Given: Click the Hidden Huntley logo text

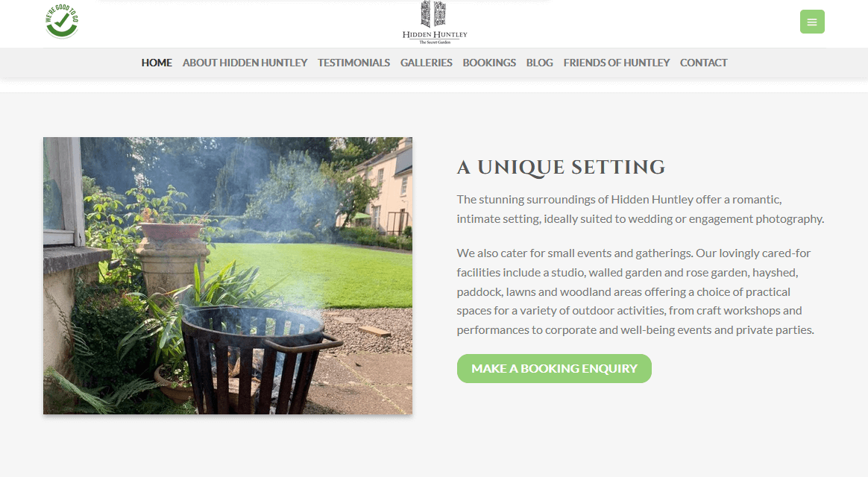Looking at the screenshot, I should point(435,34).
